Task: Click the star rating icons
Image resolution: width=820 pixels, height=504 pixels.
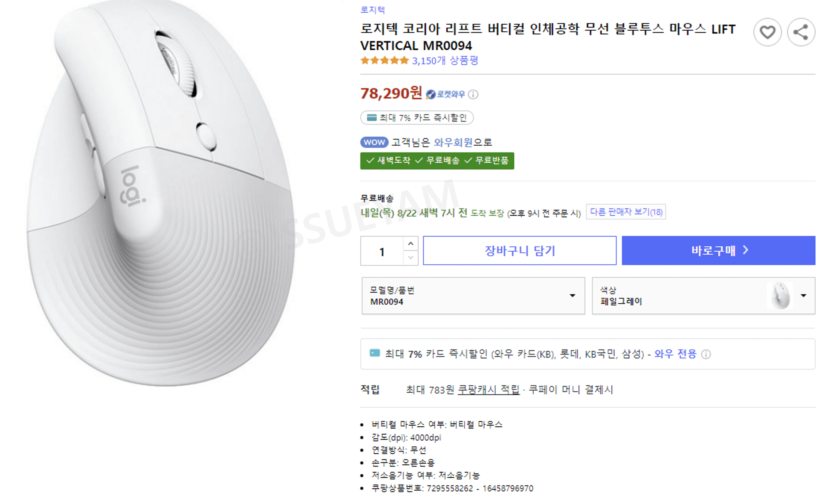Action: pyautogui.click(x=384, y=60)
